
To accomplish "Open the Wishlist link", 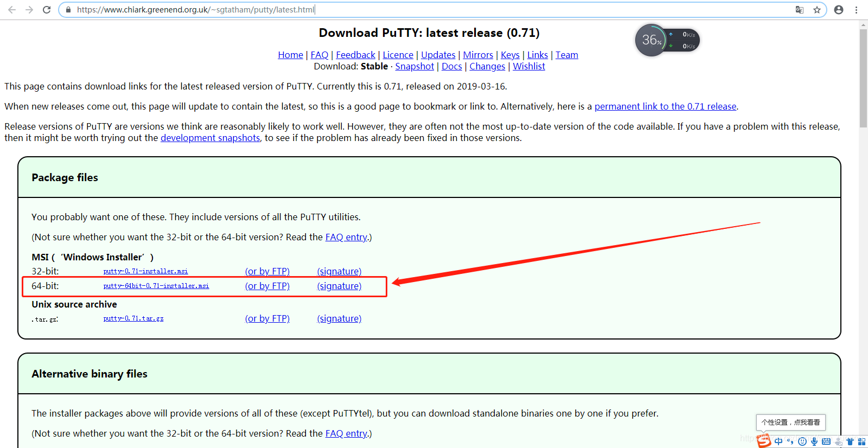I will pos(529,66).
